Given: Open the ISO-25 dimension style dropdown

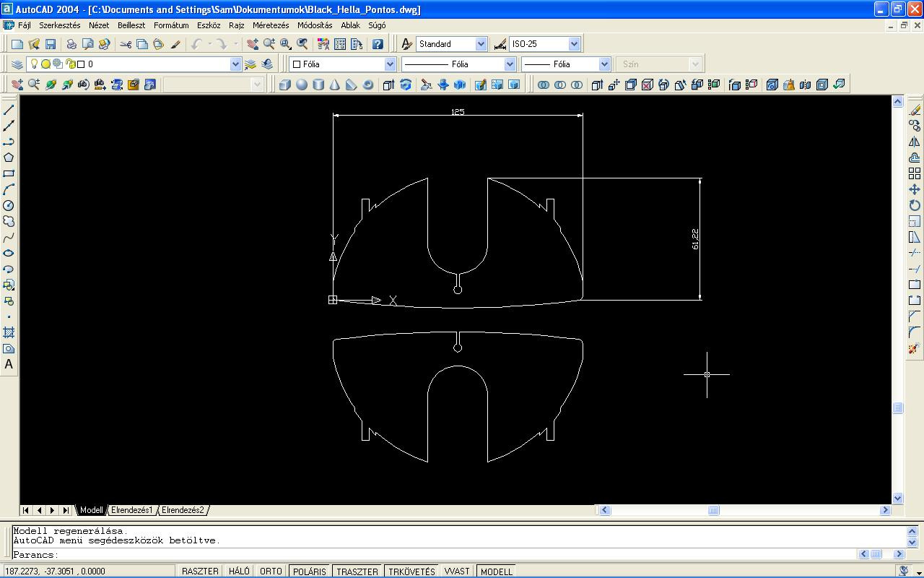Looking at the screenshot, I should point(574,44).
